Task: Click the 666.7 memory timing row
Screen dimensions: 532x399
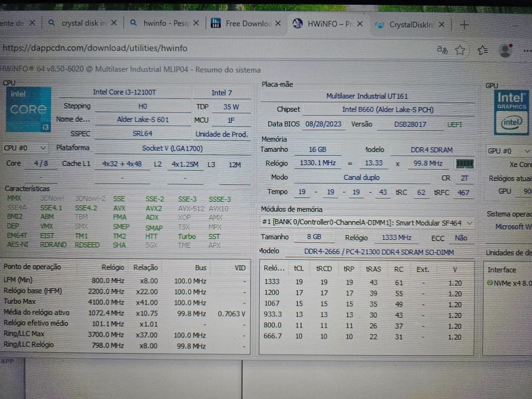Action: pos(366,337)
